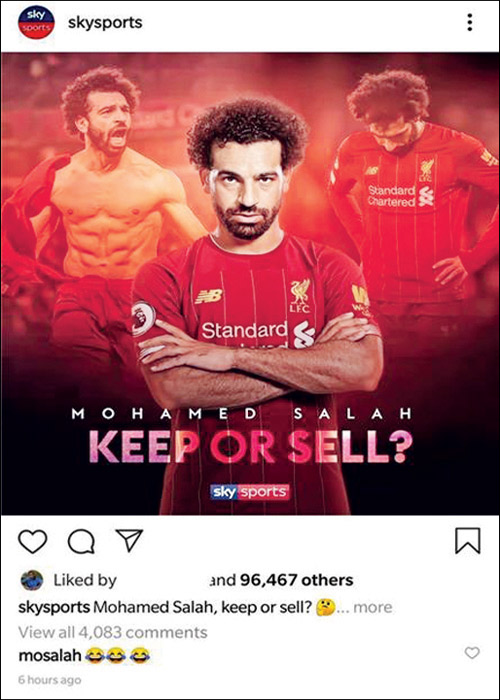Tap the liker's small avatar thumbnail
The width and height of the screenshot is (500, 700).
pyautogui.click(x=32, y=580)
